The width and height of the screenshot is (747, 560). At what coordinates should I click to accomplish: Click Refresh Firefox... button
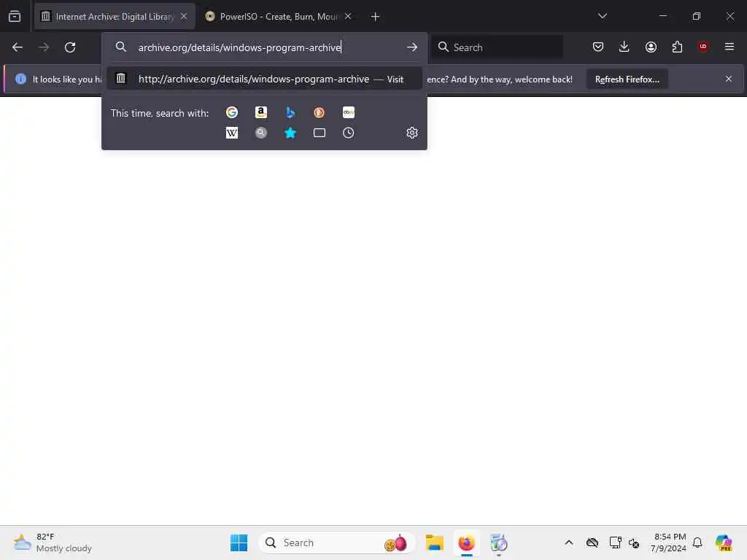627,79
